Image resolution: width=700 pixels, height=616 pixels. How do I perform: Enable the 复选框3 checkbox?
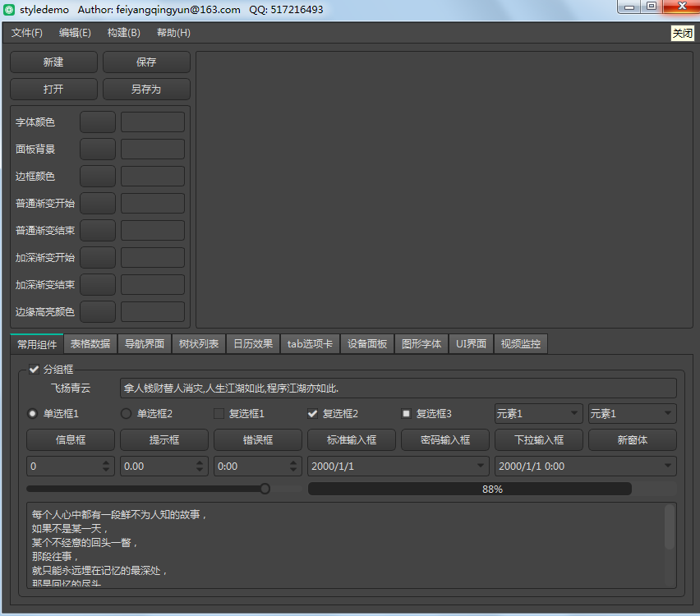pos(406,413)
